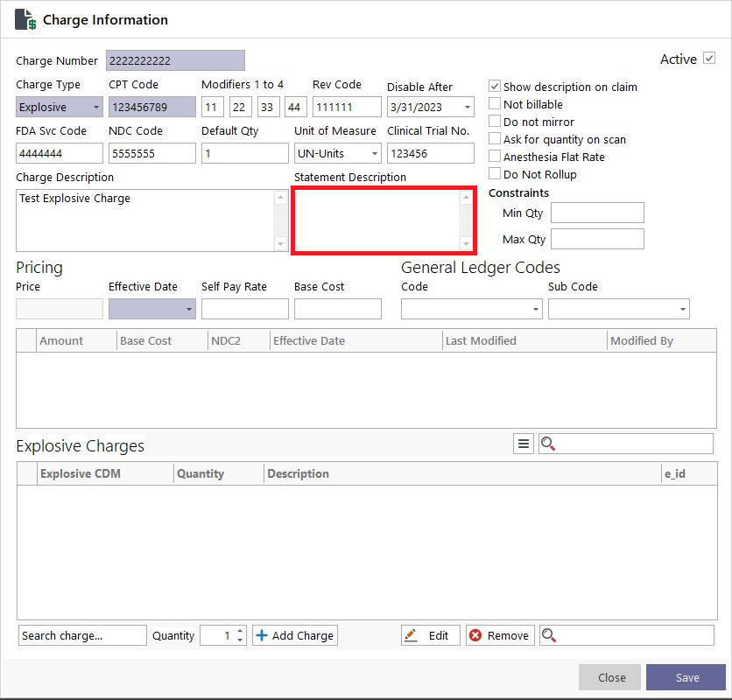Click the Min Qty constraint field
The height and width of the screenshot is (700, 732).
(597, 213)
